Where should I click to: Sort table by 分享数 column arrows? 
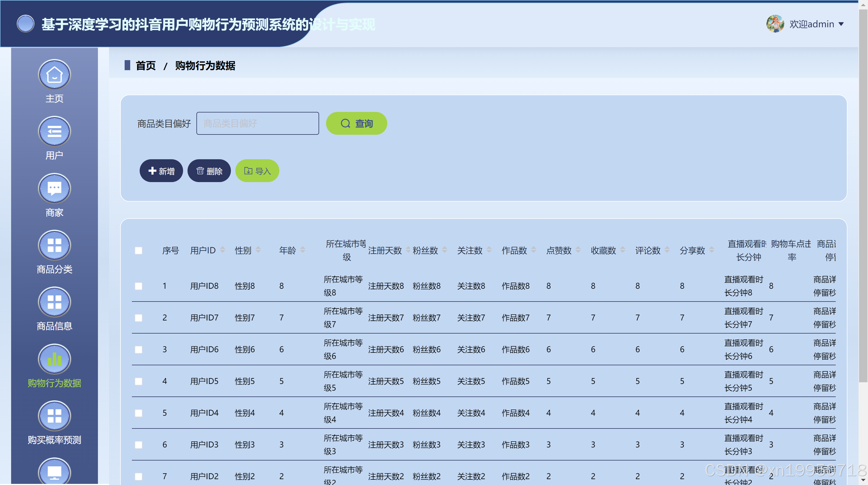pos(711,249)
